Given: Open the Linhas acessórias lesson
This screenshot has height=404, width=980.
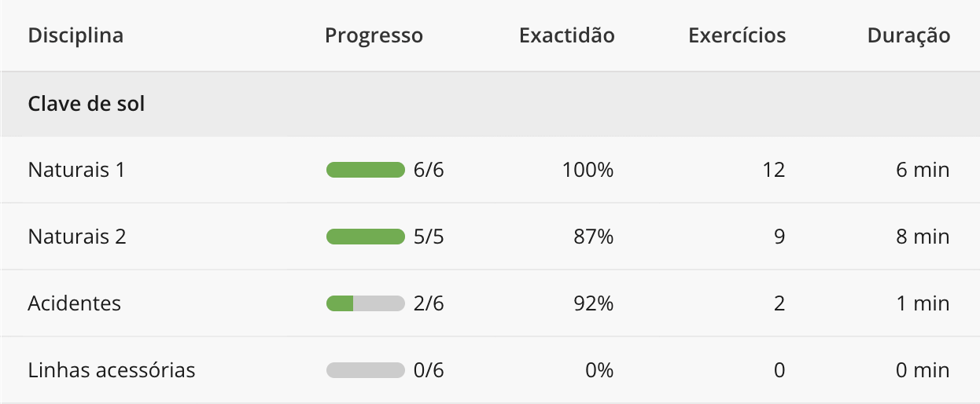Looking at the screenshot, I should (112, 370).
